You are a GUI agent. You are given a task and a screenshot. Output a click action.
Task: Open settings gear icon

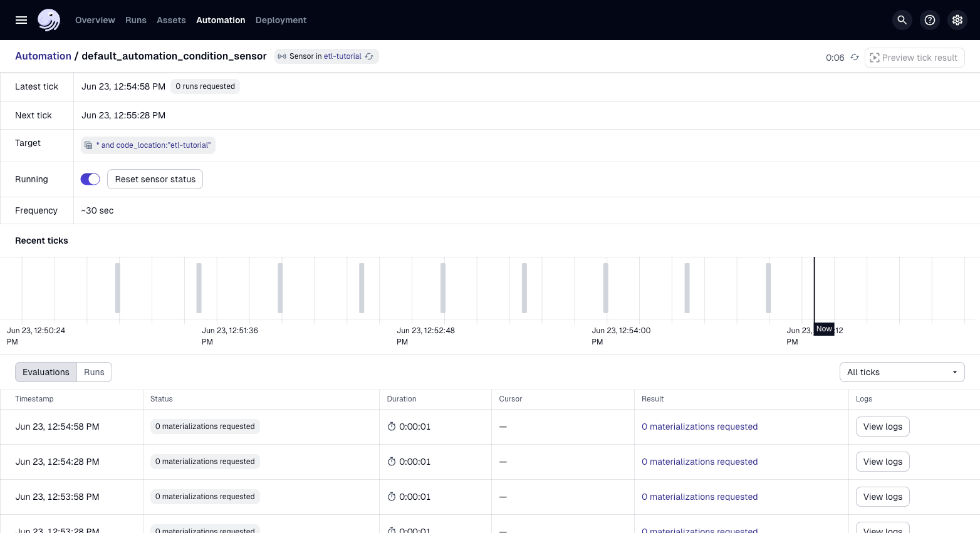pos(957,20)
